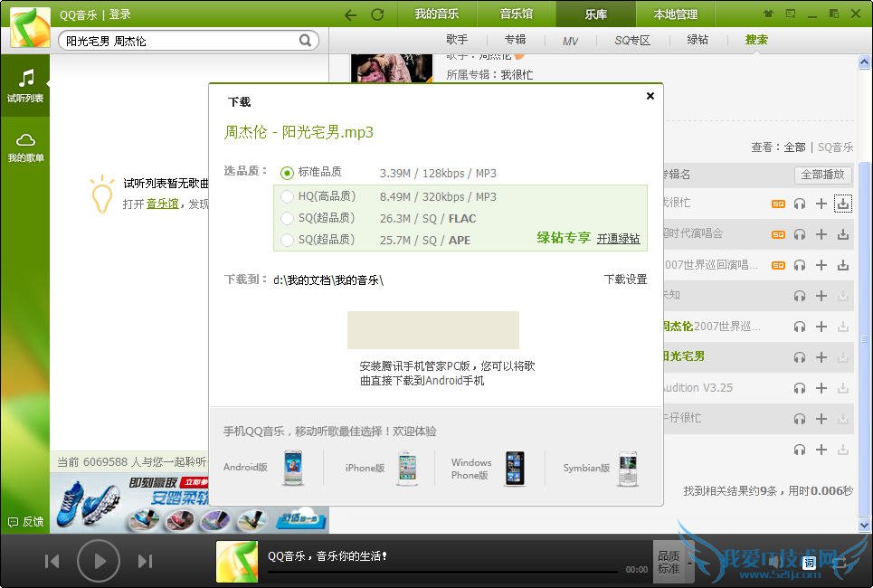Select the iPhone版 phone icon

[408, 469]
